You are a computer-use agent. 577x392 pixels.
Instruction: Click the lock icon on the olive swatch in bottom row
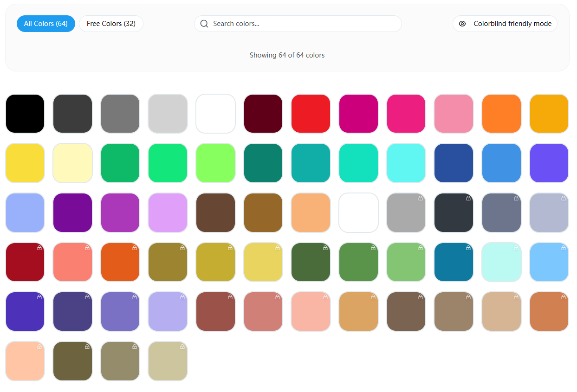87,347
